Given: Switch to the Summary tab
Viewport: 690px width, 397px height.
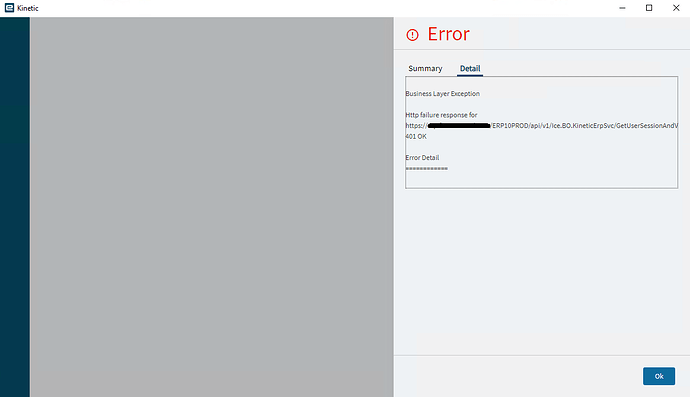Looking at the screenshot, I should click(425, 68).
